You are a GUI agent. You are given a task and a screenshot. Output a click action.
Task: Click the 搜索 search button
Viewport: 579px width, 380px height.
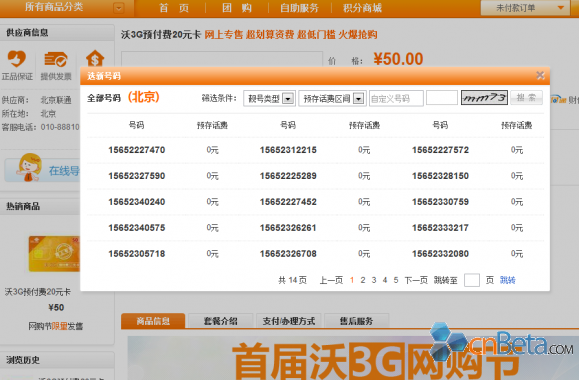[x=526, y=98]
